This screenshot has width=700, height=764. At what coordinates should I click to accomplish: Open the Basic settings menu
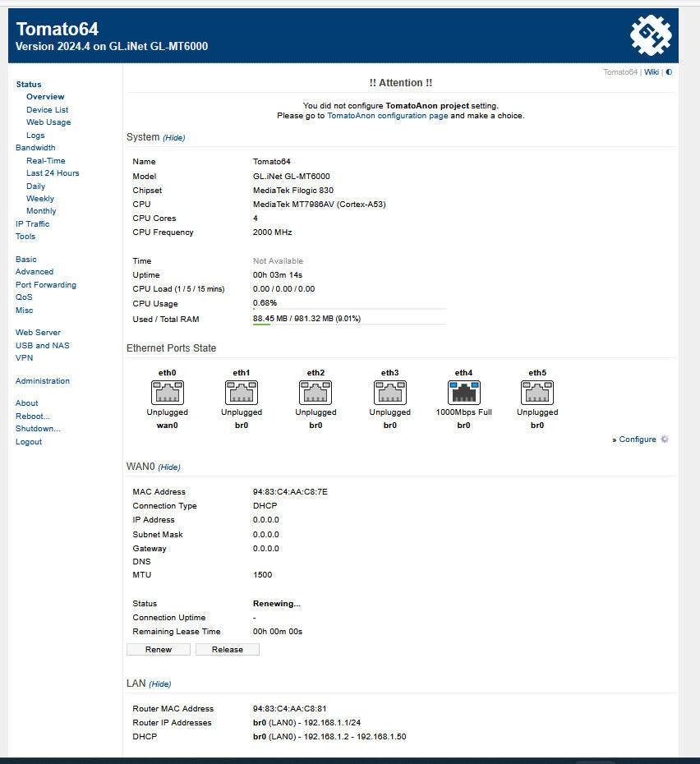tap(25, 260)
